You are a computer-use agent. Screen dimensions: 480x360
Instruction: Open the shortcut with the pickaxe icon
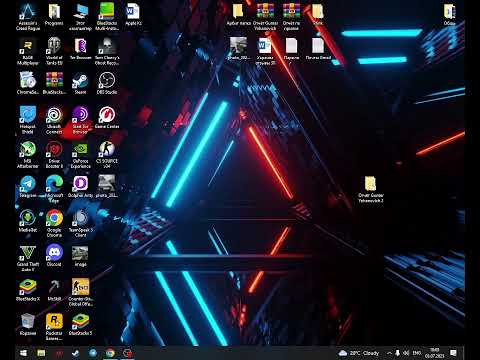(54, 290)
